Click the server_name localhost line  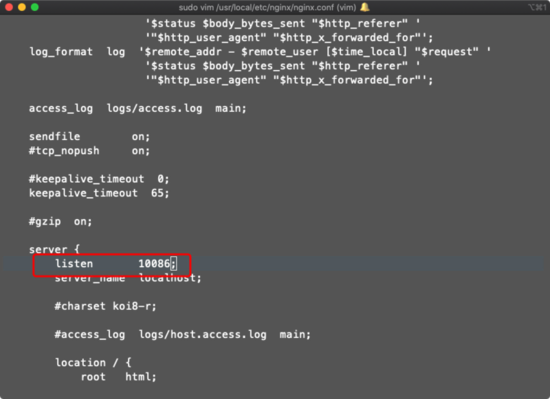(128, 278)
